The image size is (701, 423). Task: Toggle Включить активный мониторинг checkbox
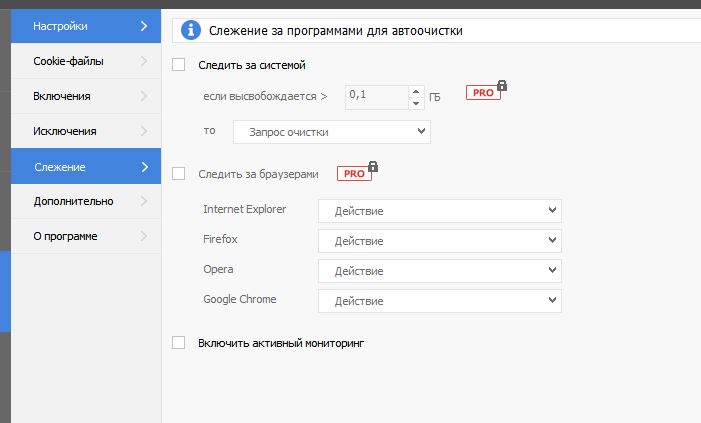(179, 342)
